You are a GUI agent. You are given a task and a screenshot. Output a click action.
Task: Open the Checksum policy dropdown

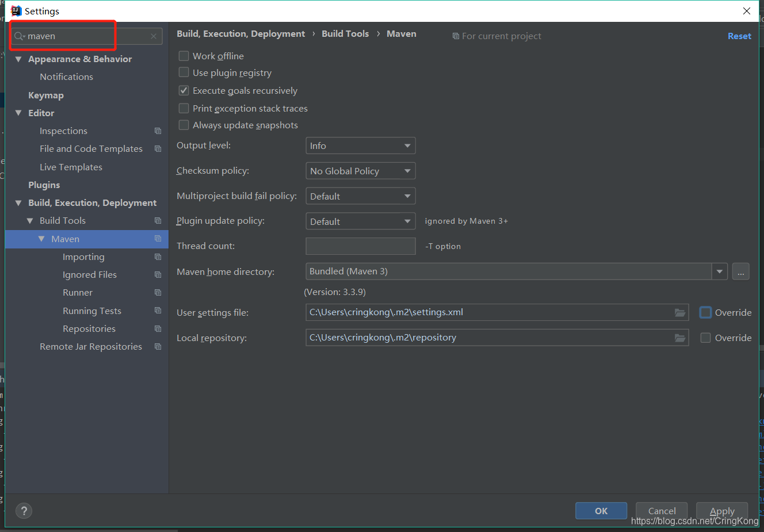pyautogui.click(x=361, y=171)
